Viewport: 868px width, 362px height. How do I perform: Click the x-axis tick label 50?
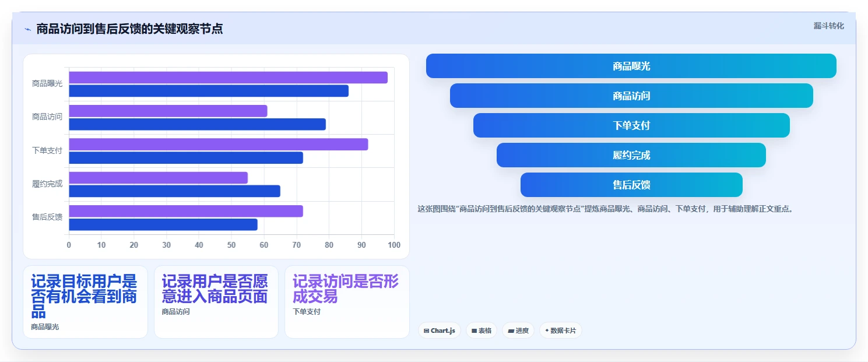click(231, 245)
